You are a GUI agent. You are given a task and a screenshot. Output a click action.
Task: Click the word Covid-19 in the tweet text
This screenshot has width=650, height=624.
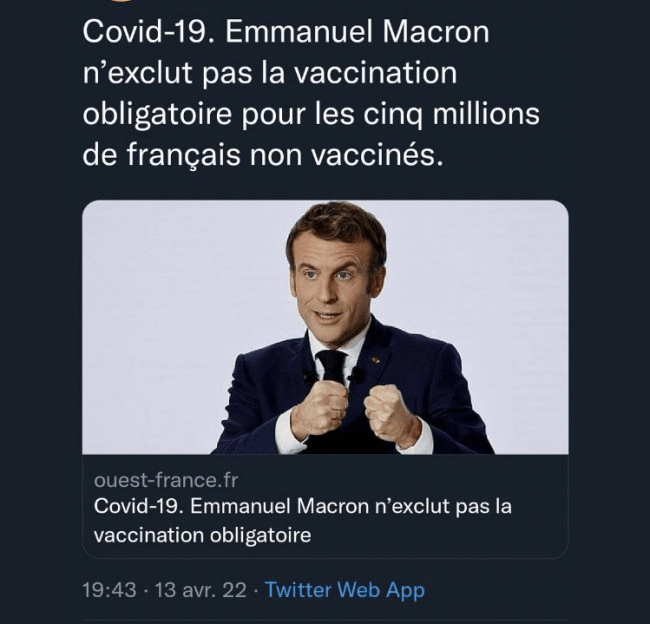click(144, 33)
